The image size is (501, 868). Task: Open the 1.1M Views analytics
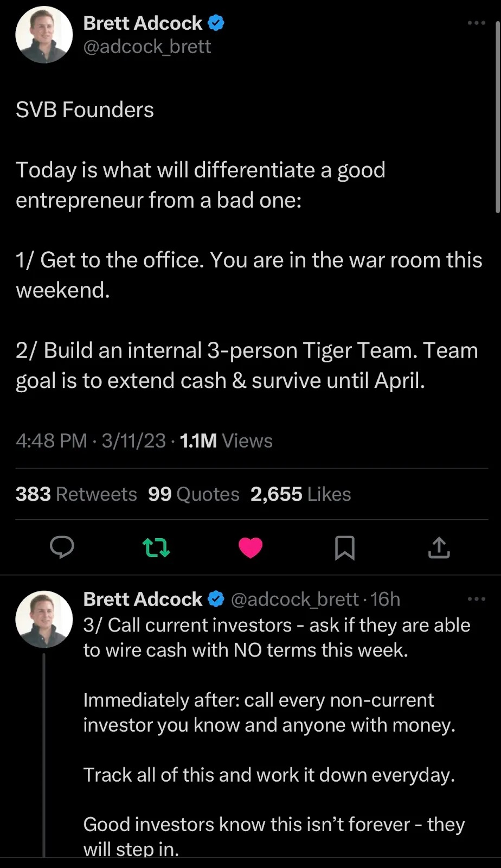[x=226, y=441]
